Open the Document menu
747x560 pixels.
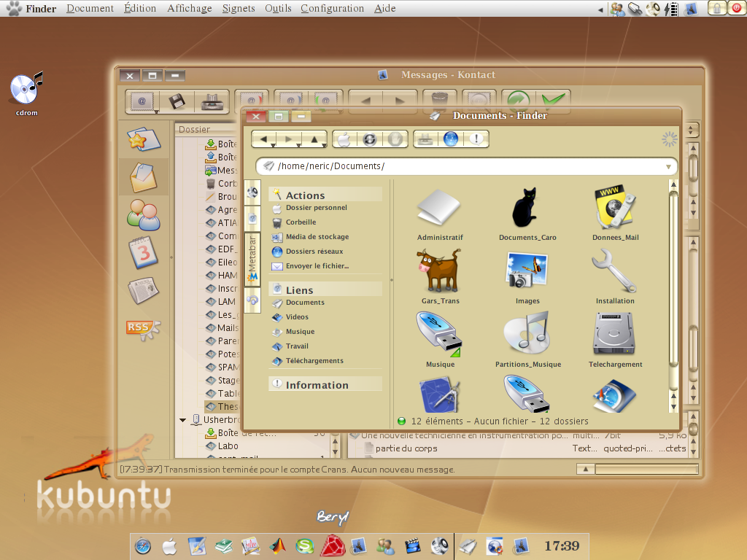[90, 8]
